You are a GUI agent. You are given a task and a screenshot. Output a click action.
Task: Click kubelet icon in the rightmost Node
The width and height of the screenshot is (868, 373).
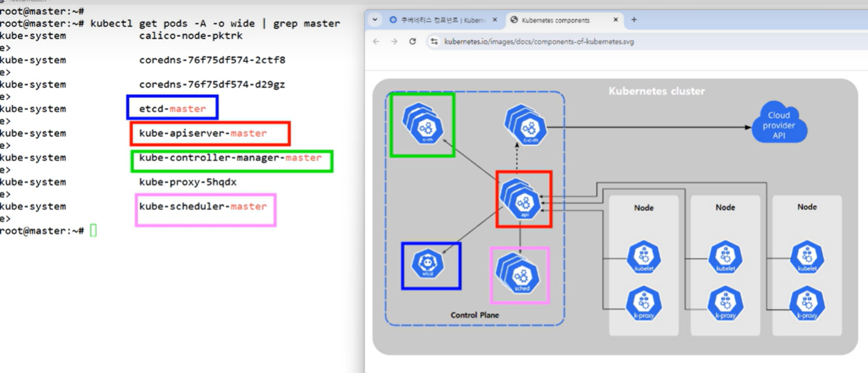pyautogui.click(x=807, y=258)
